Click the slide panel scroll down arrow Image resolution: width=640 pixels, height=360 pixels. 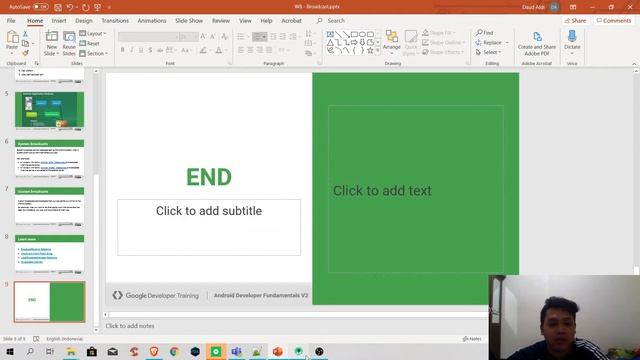tap(96, 330)
